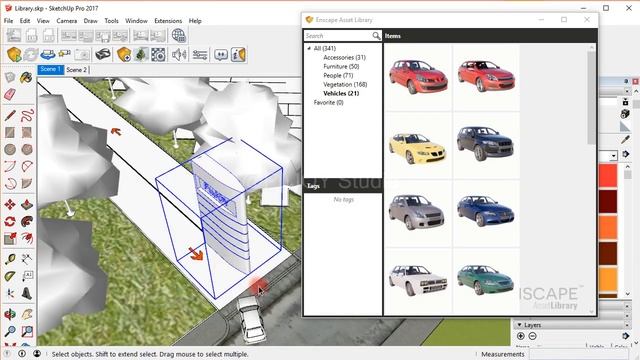Pick the materials eyedropper sample tool

[x=625, y=140]
